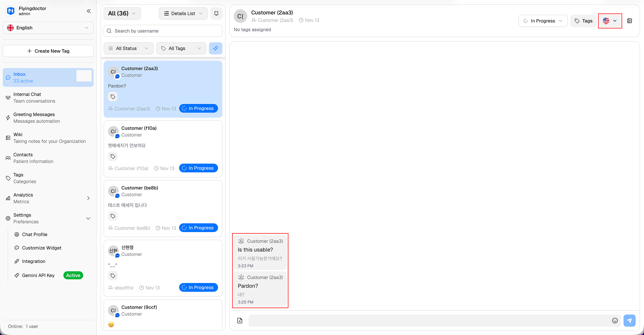Collapse the left sidebar with the double chevron
The width and height of the screenshot is (644, 335).
click(89, 11)
